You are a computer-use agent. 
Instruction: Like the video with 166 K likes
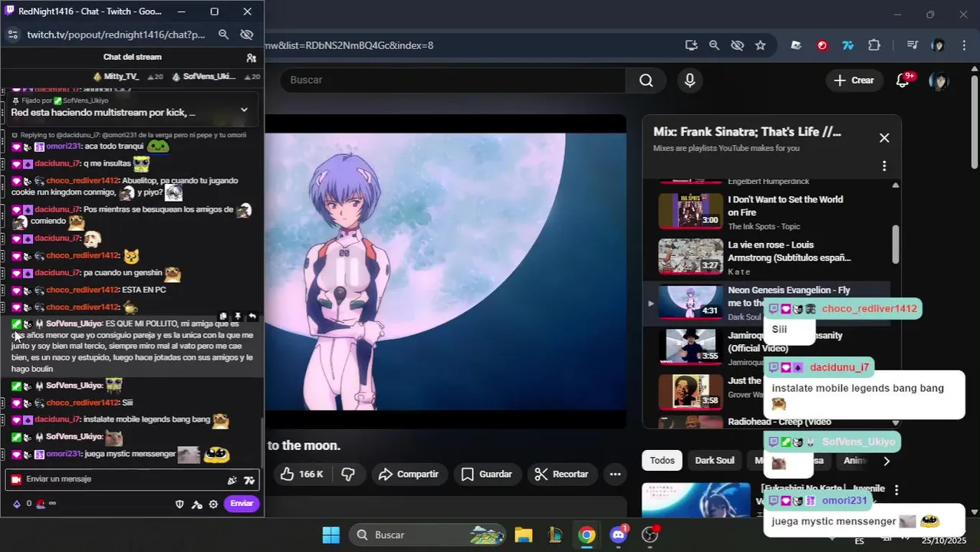click(x=301, y=474)
